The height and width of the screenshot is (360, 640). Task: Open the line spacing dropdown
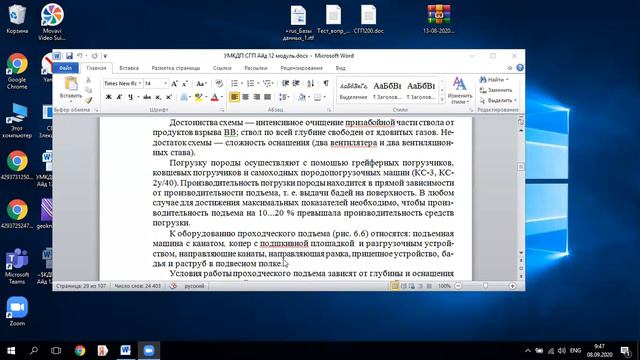pyautogui.click(x=284, y=97)
